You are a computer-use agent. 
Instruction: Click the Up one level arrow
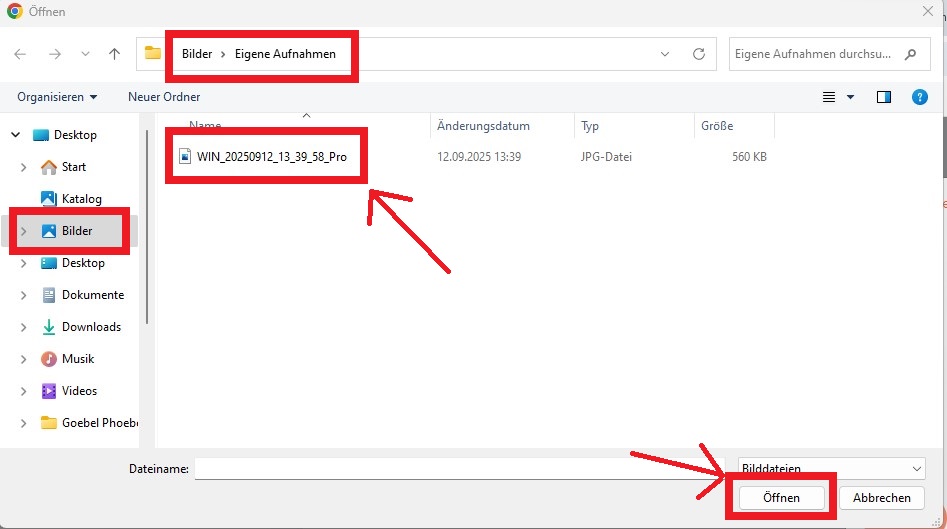(x=114, y=54)
